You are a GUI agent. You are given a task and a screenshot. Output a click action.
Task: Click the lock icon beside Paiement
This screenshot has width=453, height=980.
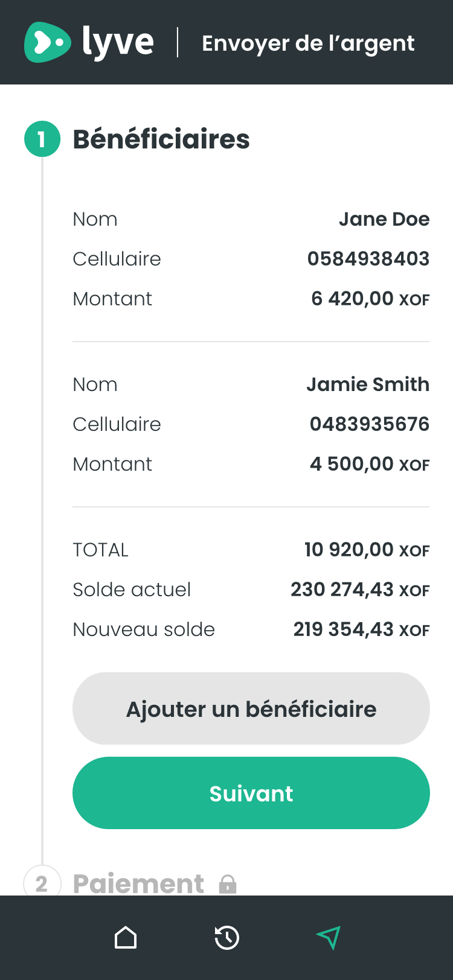[x=228, y=885]
